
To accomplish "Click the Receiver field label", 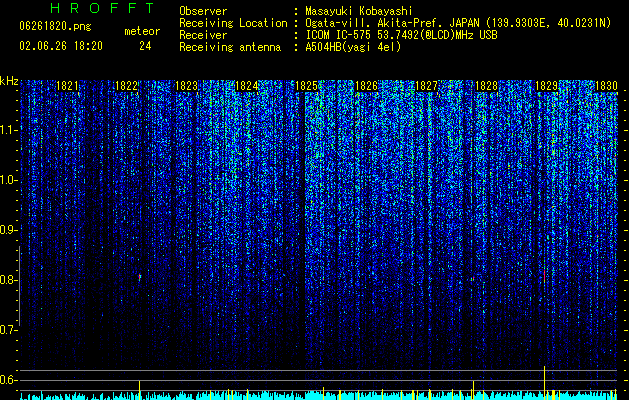I will pyautogui.click(x=203, y=35).
